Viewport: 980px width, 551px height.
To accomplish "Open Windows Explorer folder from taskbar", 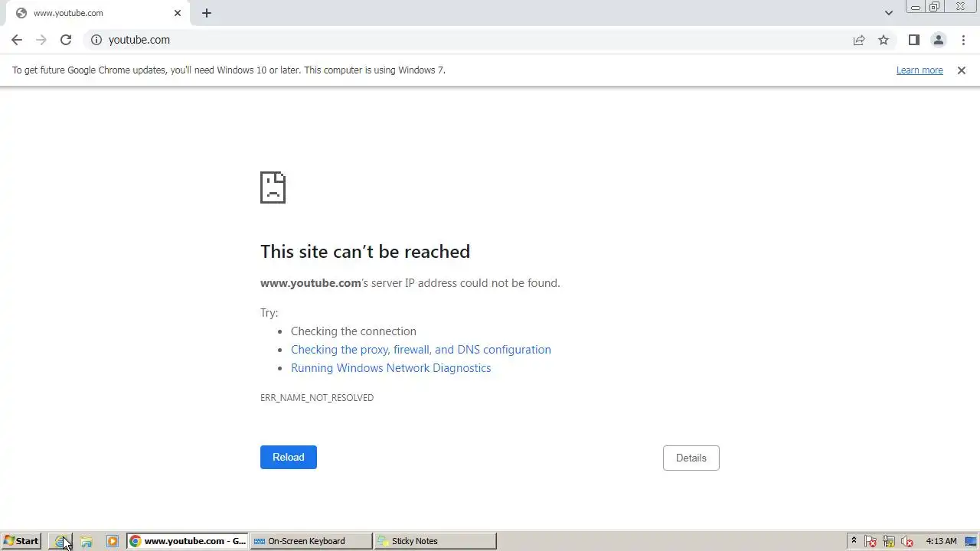I will [87, 541].
